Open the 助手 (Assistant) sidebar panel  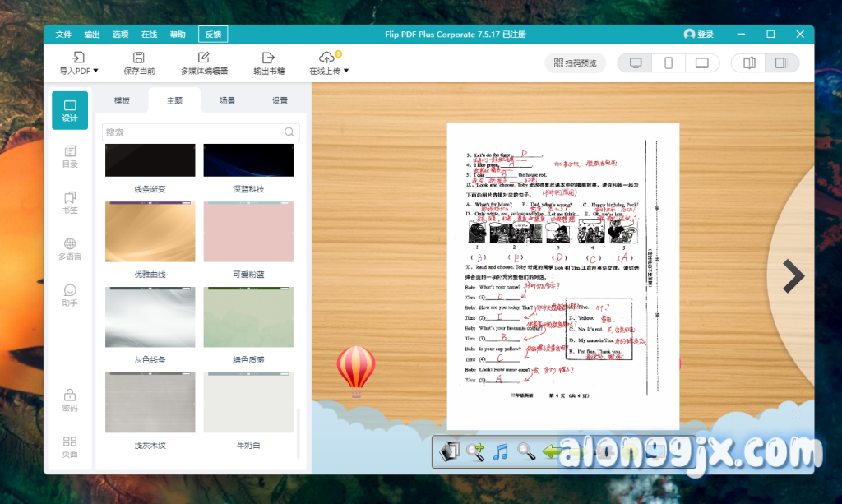[x=70, y=295]
